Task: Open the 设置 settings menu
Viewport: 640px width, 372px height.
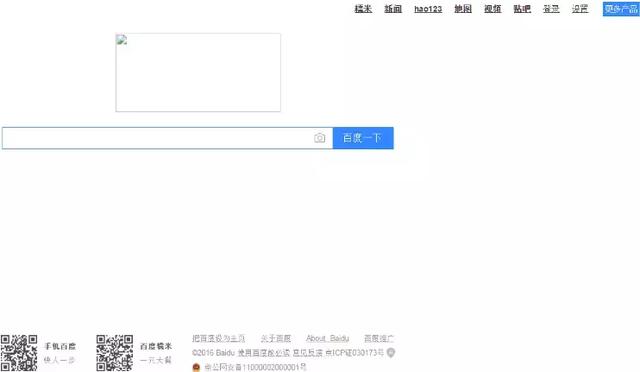Action: pos(580,9)
